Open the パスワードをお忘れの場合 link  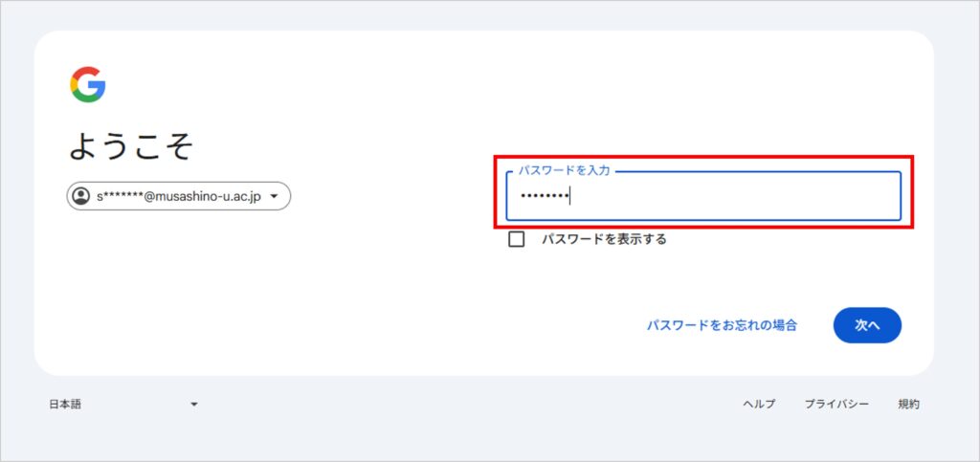click(x=722, y=325)
